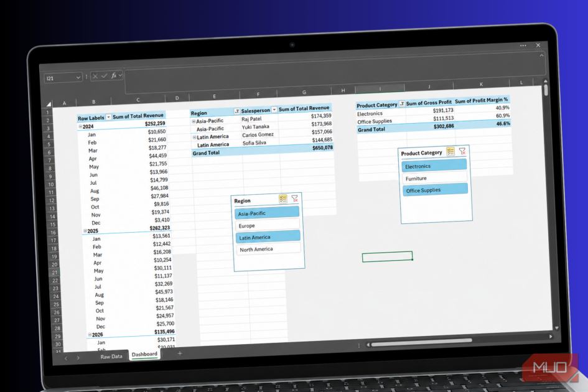This screenshot has width=588, height=392.
Task: Collapse the 2026 year group
Action: tap(90, 335)
